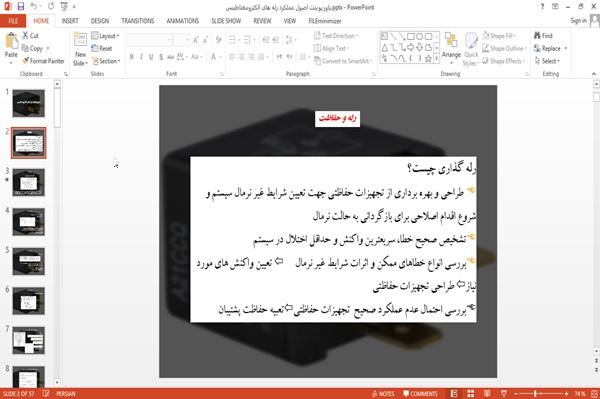Open the font name combo box

149,40
